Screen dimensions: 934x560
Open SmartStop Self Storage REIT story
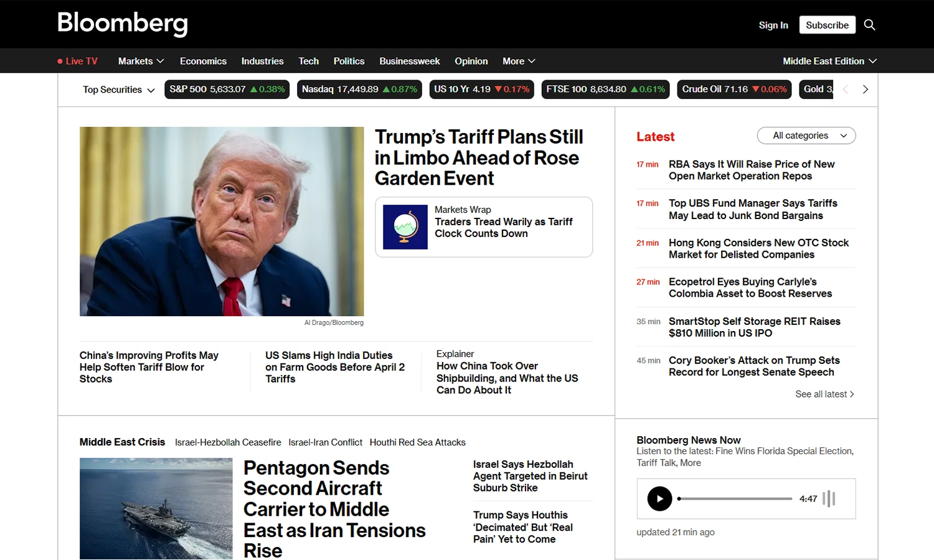754,327
